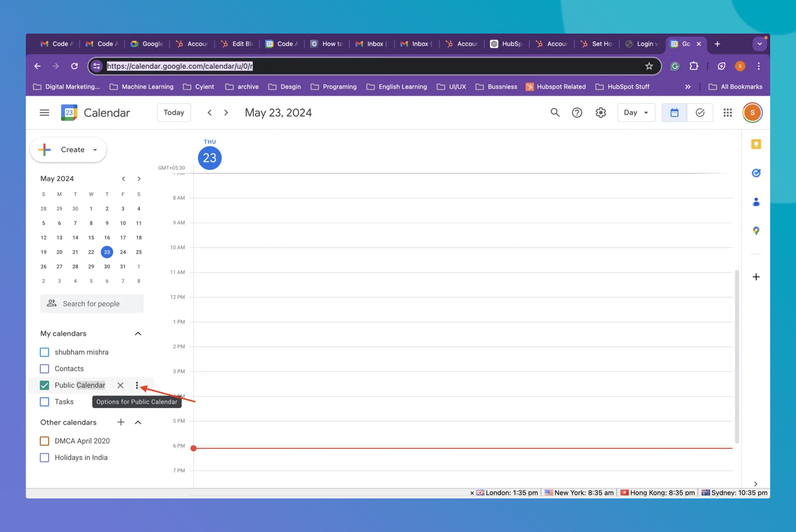
Task: Switch to the HubSp browser tab
Action: pyautogui.click(x=508, y=44)
